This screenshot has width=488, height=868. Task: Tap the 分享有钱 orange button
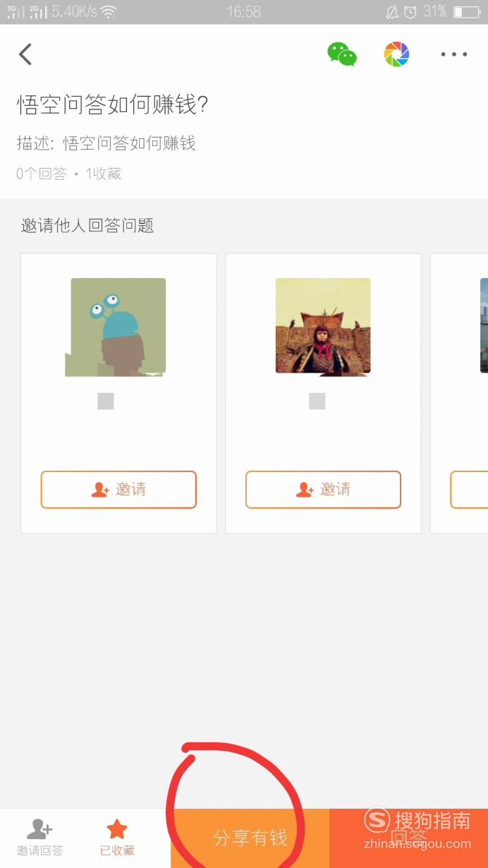tap(250, 838)
